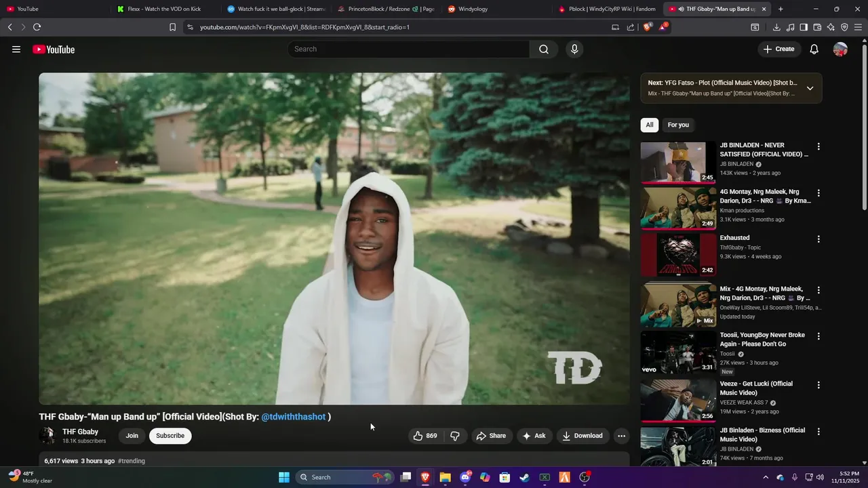Open browser downloads icon
The width and height of the screenshot is (868, 488).
(776, 27)
